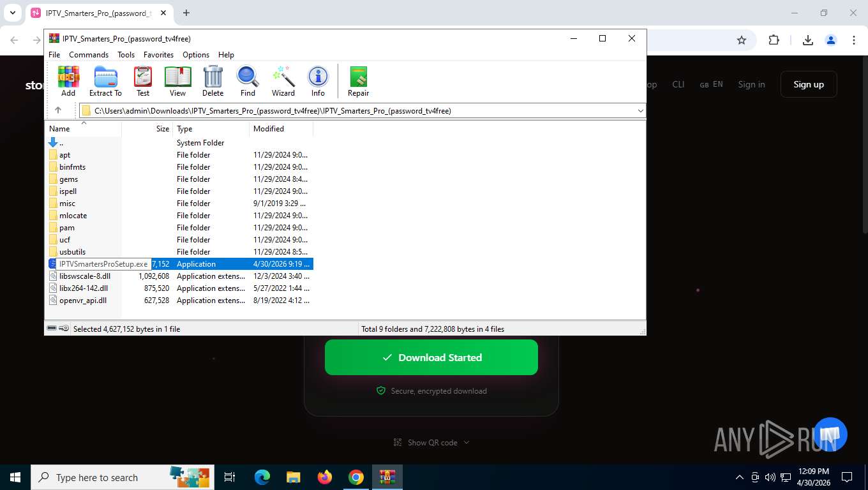This screenshot has height=490, width=868.
Task: Click the Download Started button in browser
Action: pyautogui.click(x=431, y=357)
